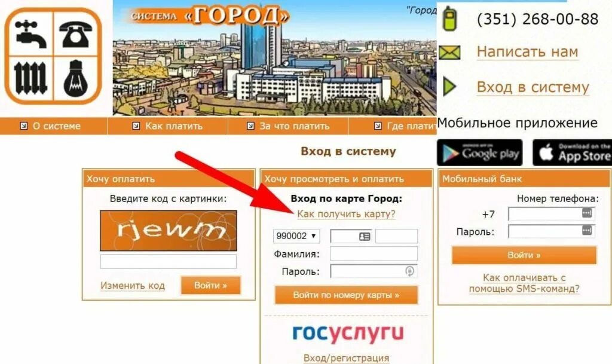Open the Как платить menu item
The width and height of the screenshot is (612, 364).
click(x=168, y=126)
